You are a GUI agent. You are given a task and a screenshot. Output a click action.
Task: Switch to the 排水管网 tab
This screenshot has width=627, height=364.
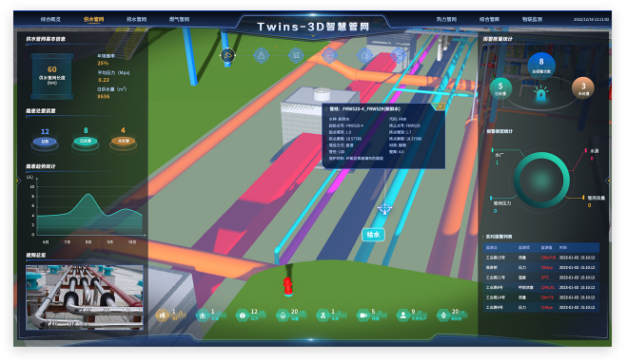pos(136,19)
